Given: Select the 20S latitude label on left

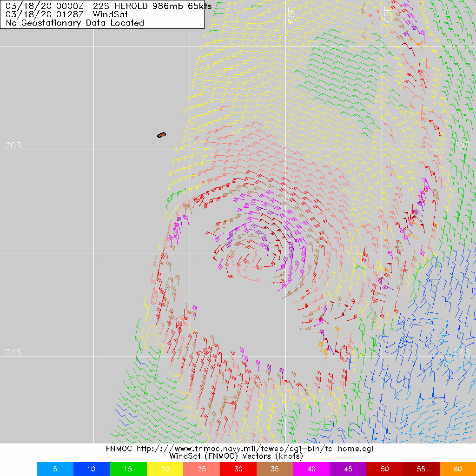Looking at the screenshot, I should 13,145.
